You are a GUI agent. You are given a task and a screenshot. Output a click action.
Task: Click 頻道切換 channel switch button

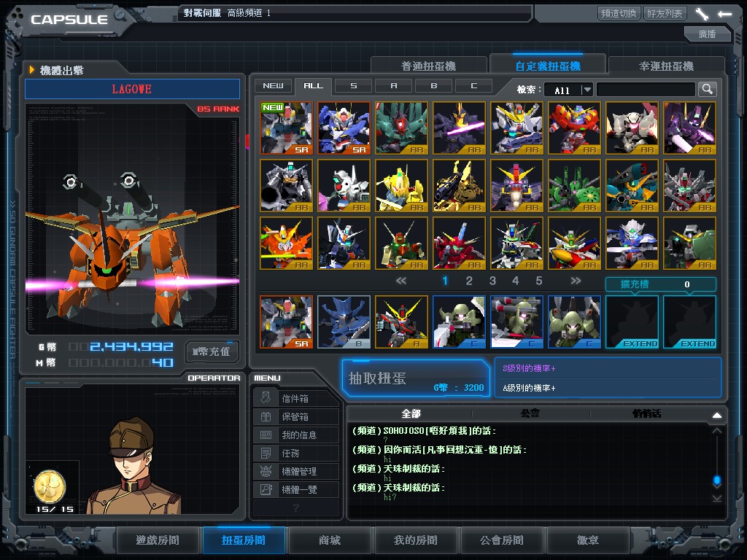point(619,13)
